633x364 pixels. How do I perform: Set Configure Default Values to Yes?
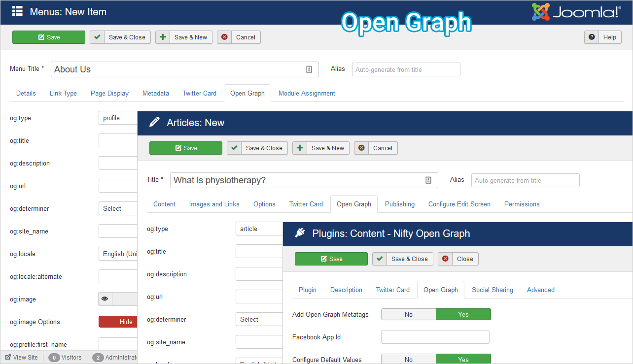point(463,359)
